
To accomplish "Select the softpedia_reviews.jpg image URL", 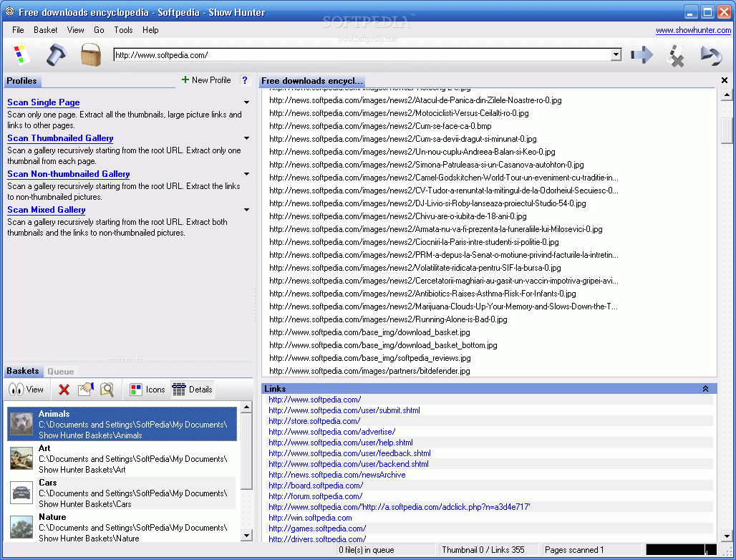I will 370,357.
